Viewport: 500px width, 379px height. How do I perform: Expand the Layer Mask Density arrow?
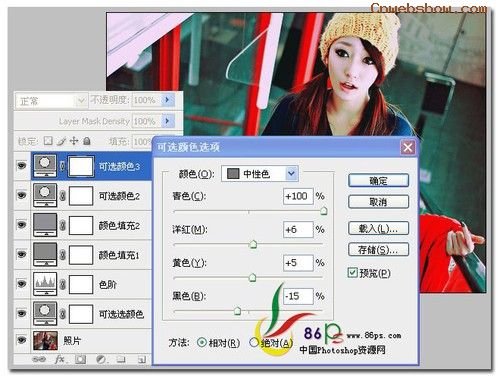[x=168, y=121]
